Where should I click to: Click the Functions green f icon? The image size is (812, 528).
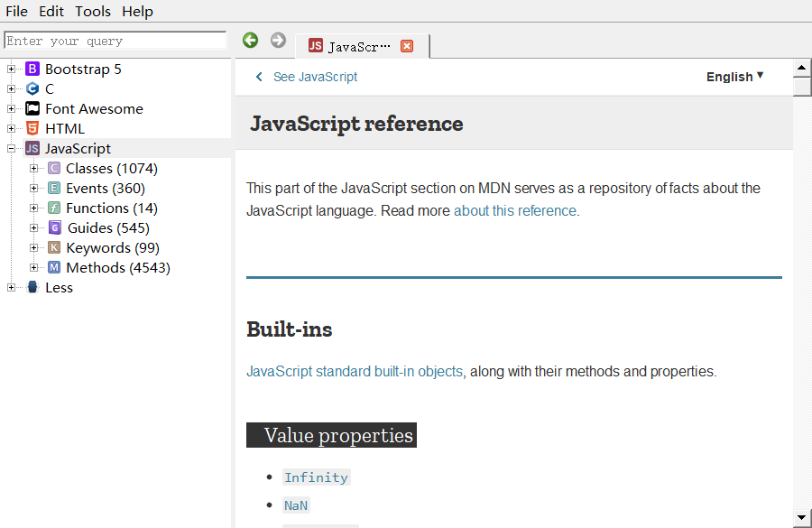tap(54, 208)
